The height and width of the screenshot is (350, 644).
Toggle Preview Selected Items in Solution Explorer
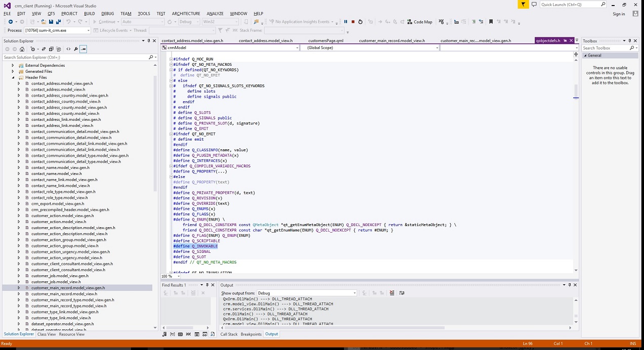point(83,49)
